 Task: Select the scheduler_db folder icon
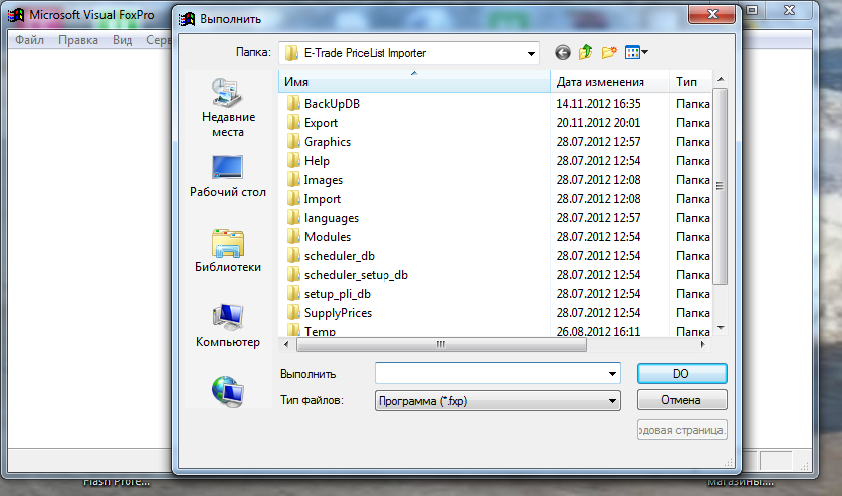tap(293, 256)
